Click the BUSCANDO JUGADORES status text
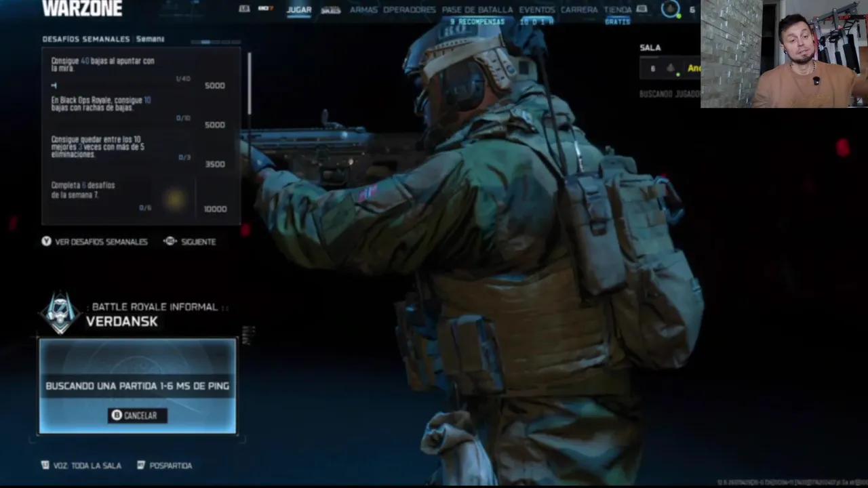868x488 pixels. pos(670,94)
